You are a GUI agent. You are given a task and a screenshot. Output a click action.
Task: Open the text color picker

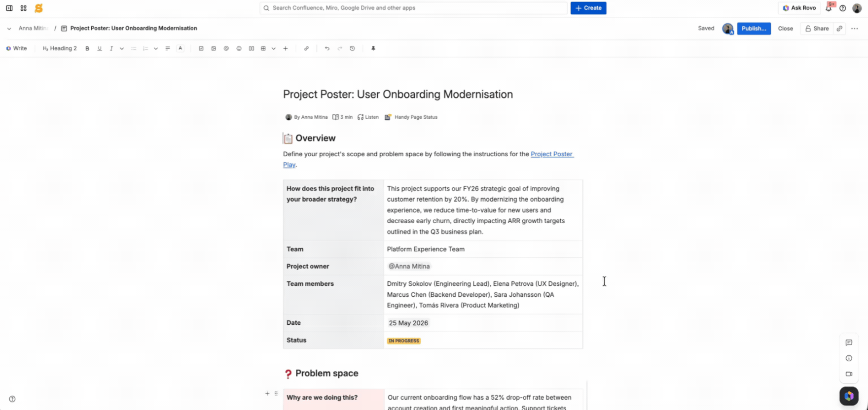[x=181, y=48]
